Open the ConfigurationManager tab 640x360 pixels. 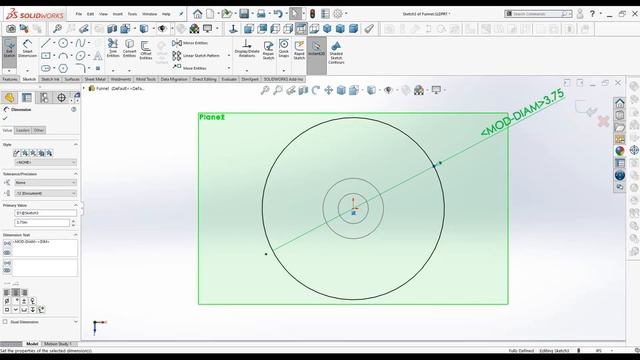point(44,98)
